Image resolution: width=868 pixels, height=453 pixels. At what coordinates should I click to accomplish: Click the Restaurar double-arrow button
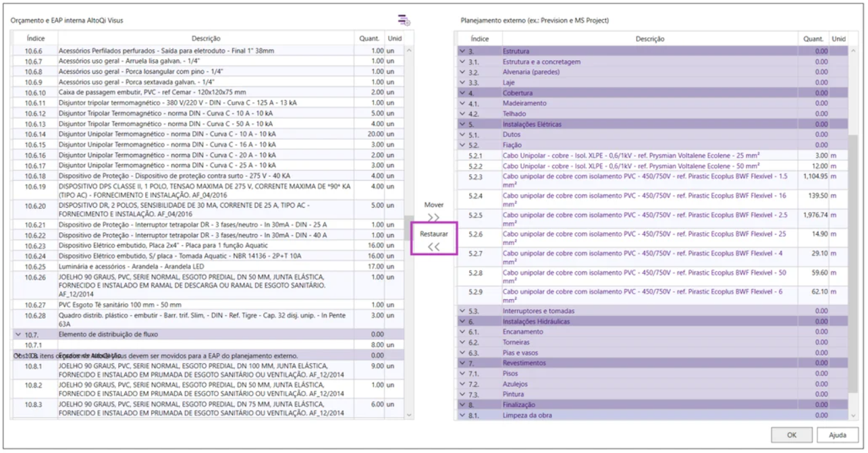(x=433, y=246)
